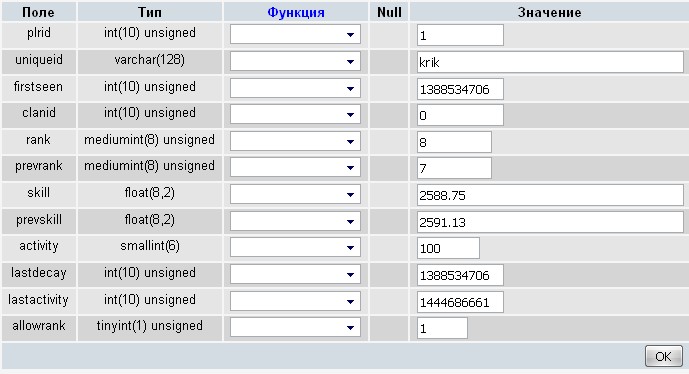Open the function dropdown for prevrank
This screenshot has width=689, height=374.
295,168
